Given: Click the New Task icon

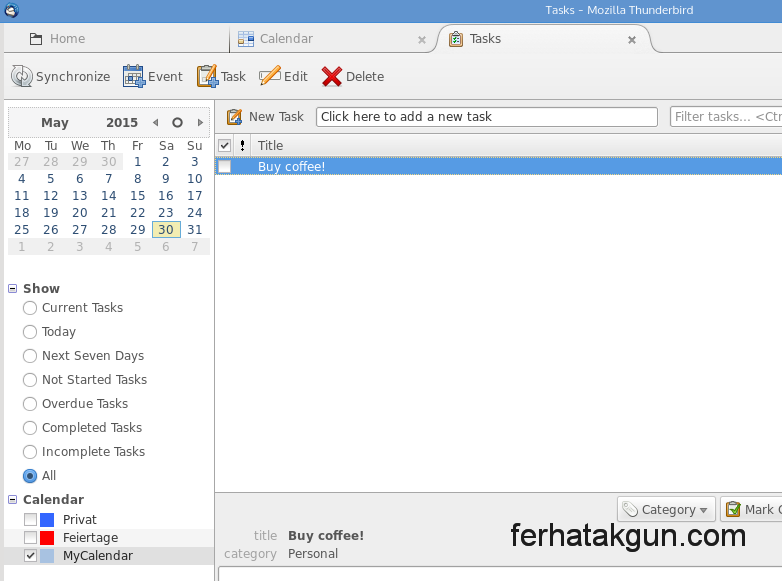Looking at the screenshot, I should tap(234, 117).
